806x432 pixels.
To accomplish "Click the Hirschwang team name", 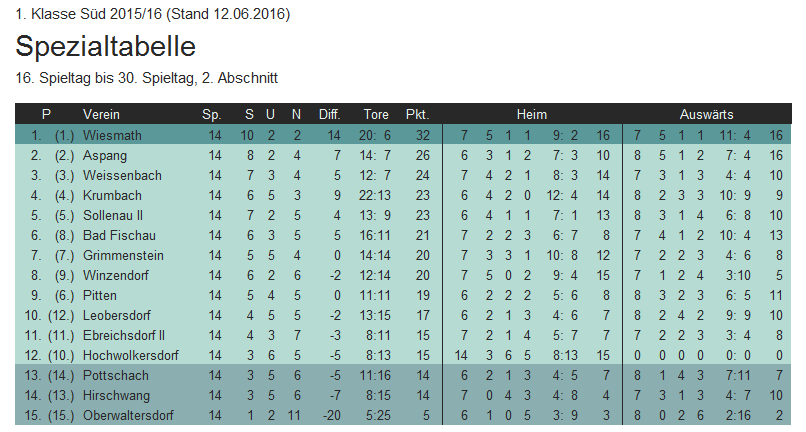I will coord(114,395).
